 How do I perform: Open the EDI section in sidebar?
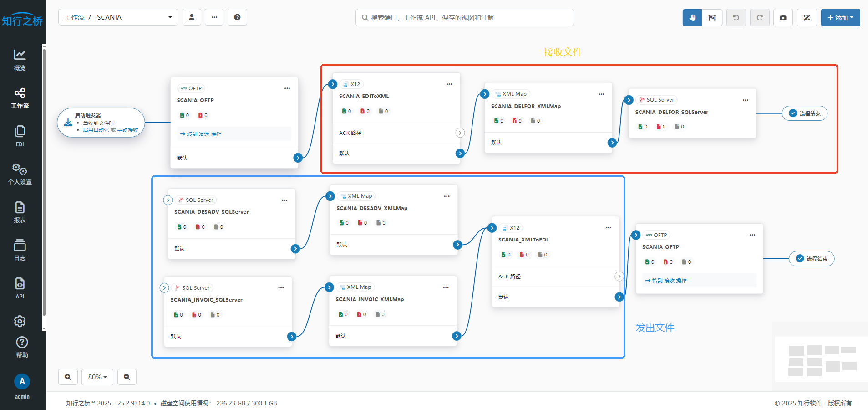pyautogui.click(x=20, y=136)
